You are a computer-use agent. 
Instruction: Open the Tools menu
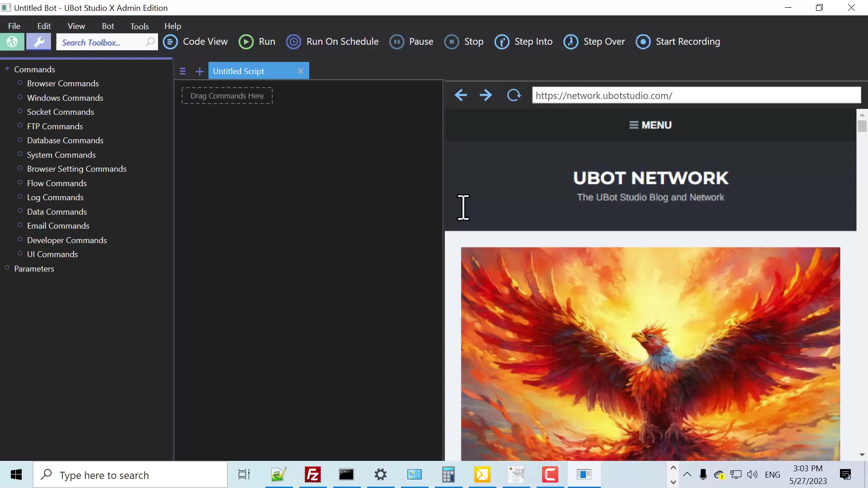(x=140, y=26)
